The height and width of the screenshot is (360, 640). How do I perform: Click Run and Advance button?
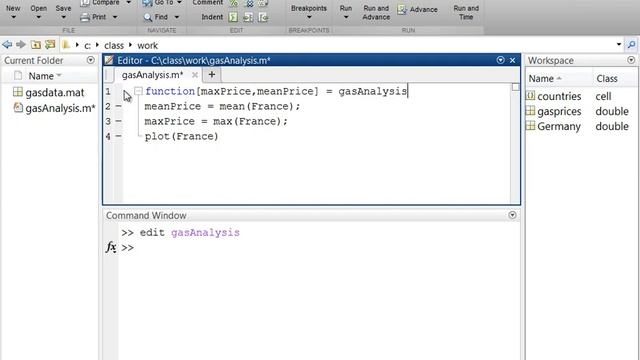376,13
